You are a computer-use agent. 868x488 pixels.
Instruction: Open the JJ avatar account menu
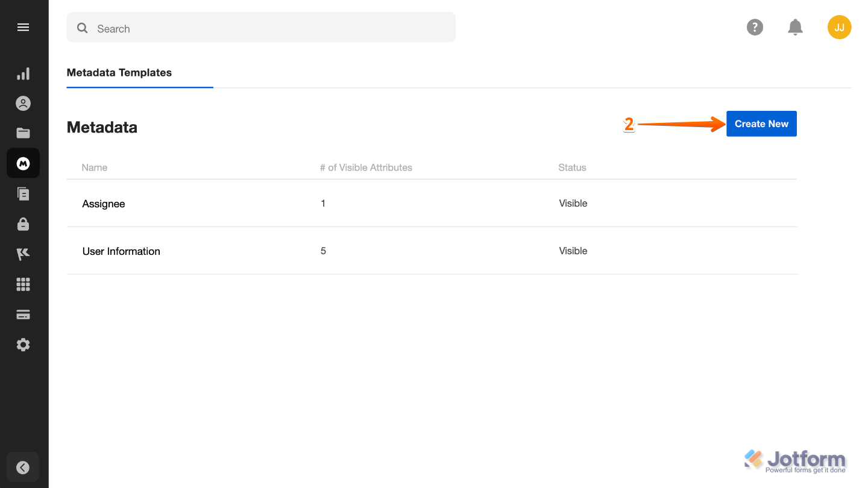[x=839, y=27]
